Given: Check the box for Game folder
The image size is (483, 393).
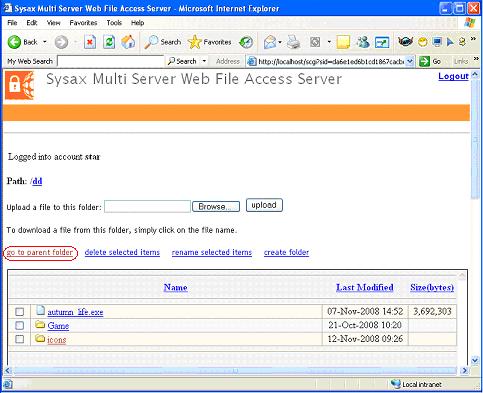Looking at the screenshot, I should click(20, 325).
